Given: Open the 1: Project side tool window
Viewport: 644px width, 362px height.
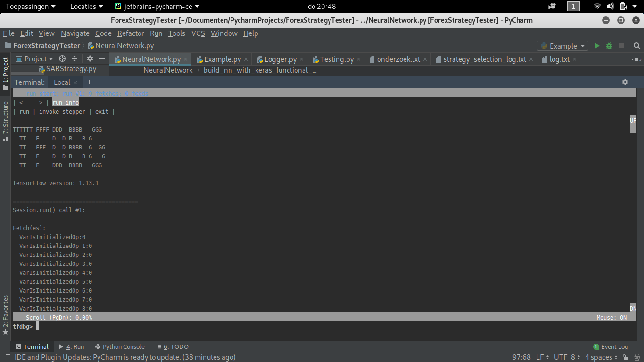Looking at the screenshot, I should click(6, 74).
